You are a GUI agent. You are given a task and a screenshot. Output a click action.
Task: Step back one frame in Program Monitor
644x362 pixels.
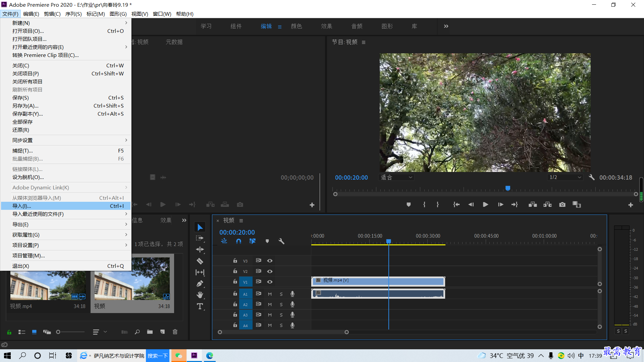tap(471, 204)
